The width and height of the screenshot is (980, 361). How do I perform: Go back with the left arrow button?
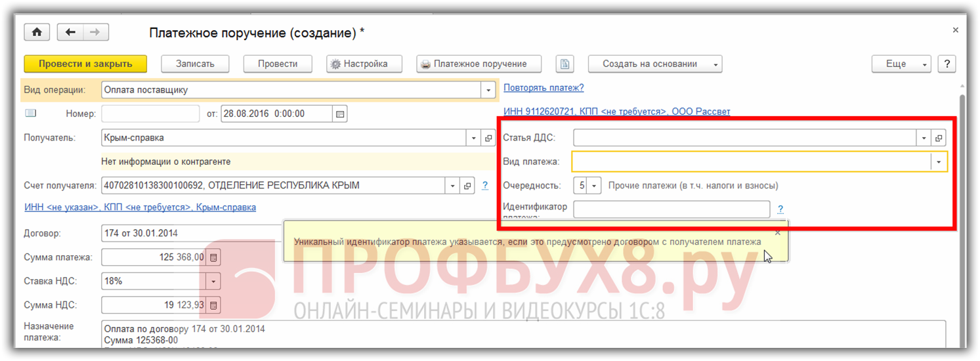tap(70, 32)
